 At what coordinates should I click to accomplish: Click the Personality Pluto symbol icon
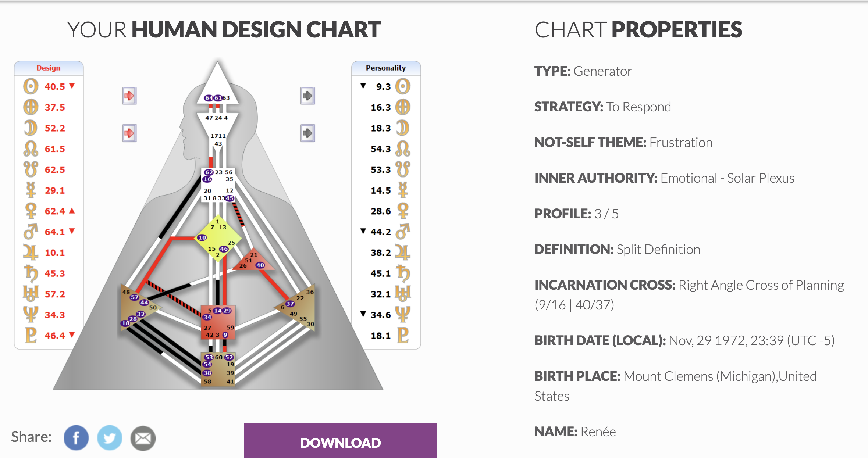(403, 335)
